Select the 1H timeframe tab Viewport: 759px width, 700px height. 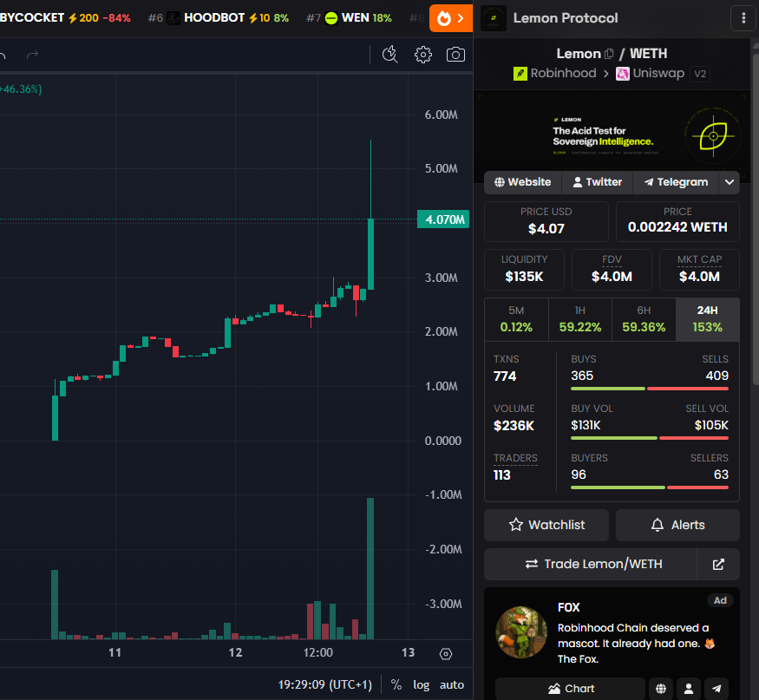[x=580, y=319]
